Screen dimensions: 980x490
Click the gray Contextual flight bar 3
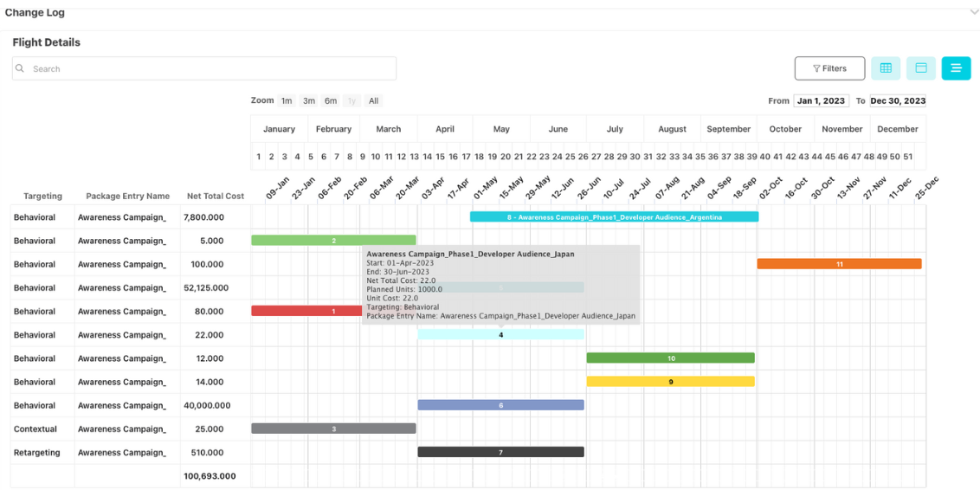pyautogui.click(x=333, y=429)
